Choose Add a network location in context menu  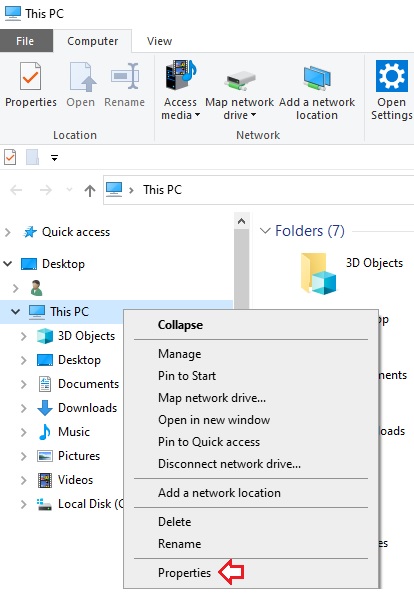251,493
